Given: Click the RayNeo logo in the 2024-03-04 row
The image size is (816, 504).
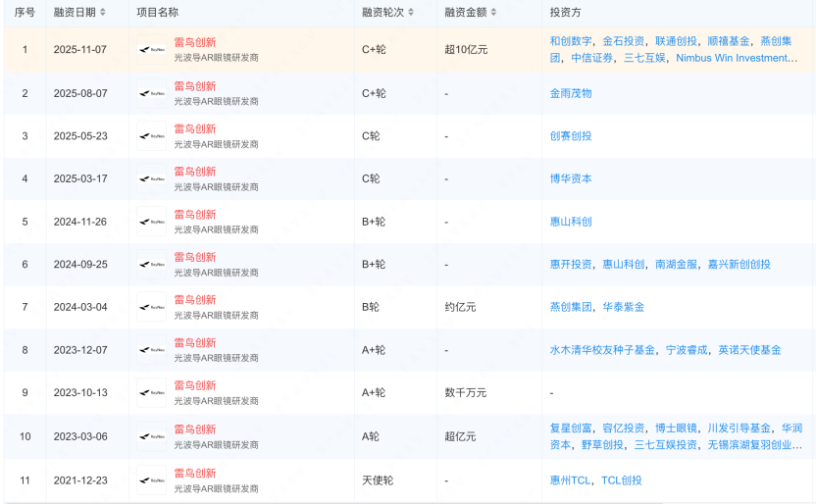Looking at the screenshot, I should coord(152,307).
